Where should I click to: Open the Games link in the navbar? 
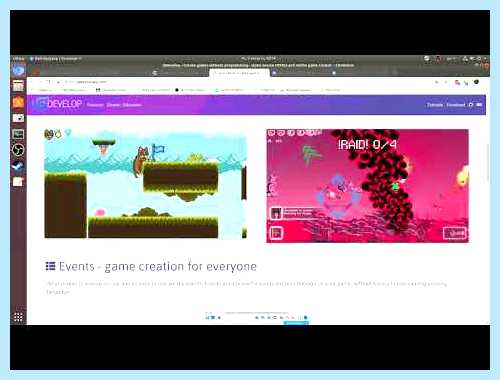point(113,105)
